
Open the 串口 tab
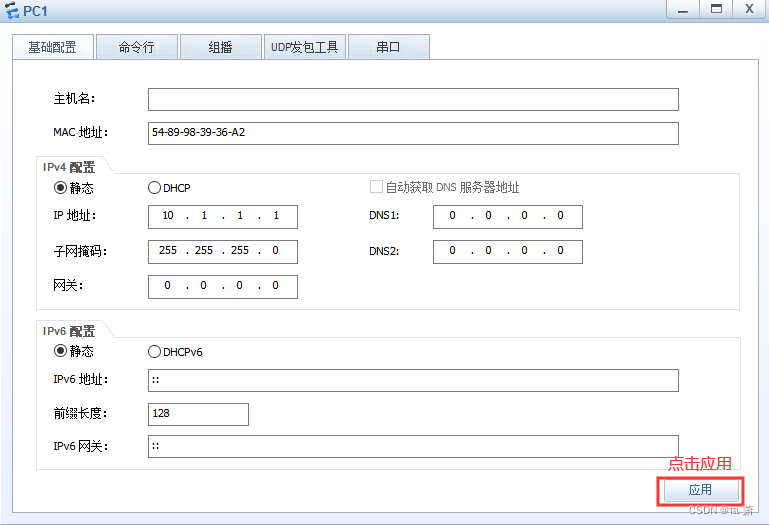click(x=388, y=47)
